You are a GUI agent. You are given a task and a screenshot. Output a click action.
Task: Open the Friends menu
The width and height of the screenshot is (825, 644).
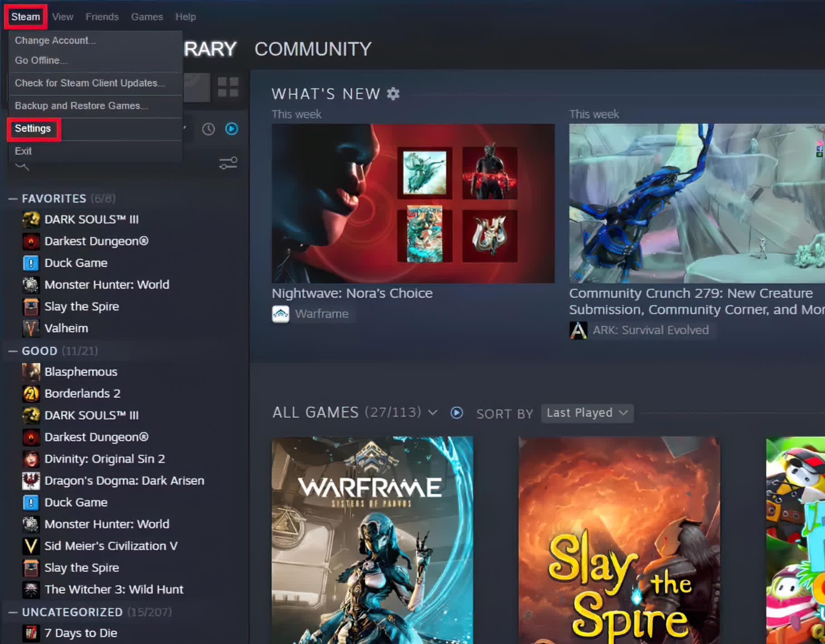click(102, 17)
